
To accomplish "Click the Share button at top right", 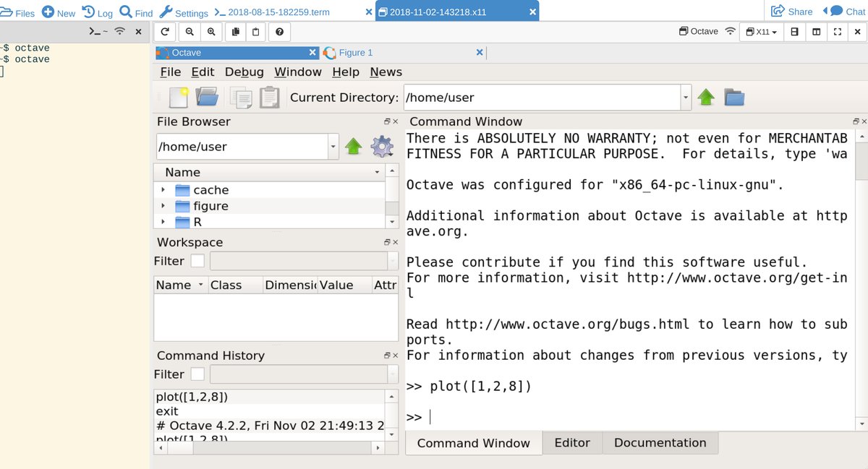I will (791, 12).
